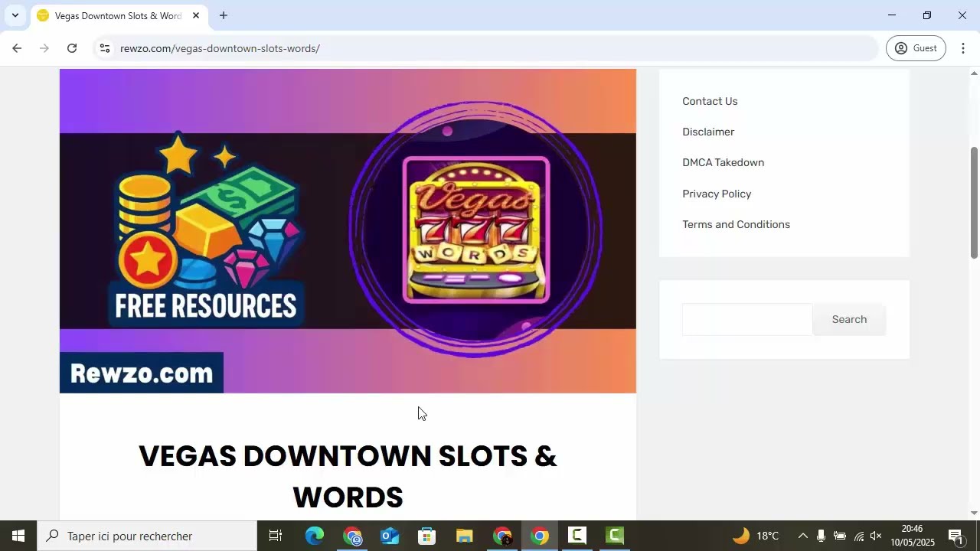Click the Search button in sidebar
The width and height of the screenshot is (980, 551).
click(x=849, y=319)
